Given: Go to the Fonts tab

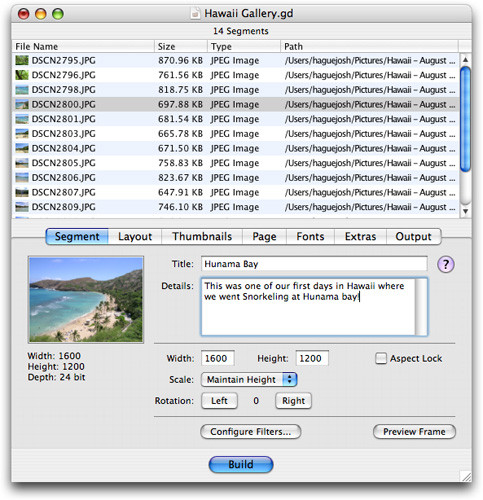Looking at the screenshot, I should [x=310, y=236].
